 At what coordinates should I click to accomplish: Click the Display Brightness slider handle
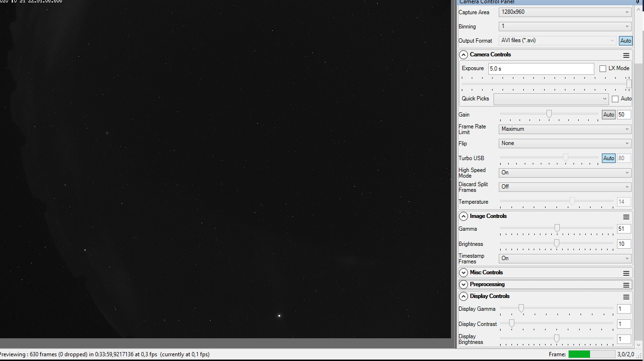coord(556,338)
